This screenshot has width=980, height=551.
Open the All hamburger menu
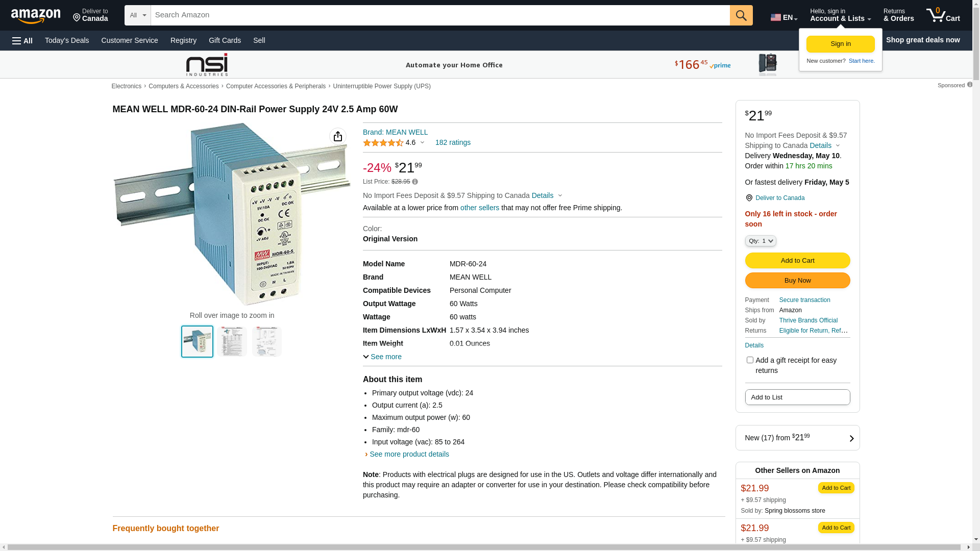pos(22,40)
